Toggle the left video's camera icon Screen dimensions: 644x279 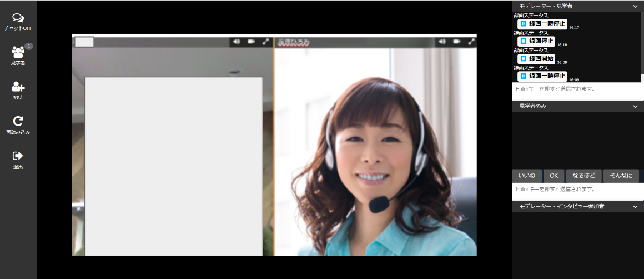(x=251, y=42)
